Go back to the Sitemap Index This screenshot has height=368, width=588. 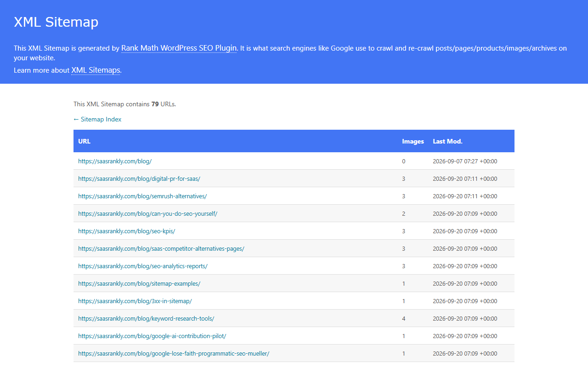point(97,119)
